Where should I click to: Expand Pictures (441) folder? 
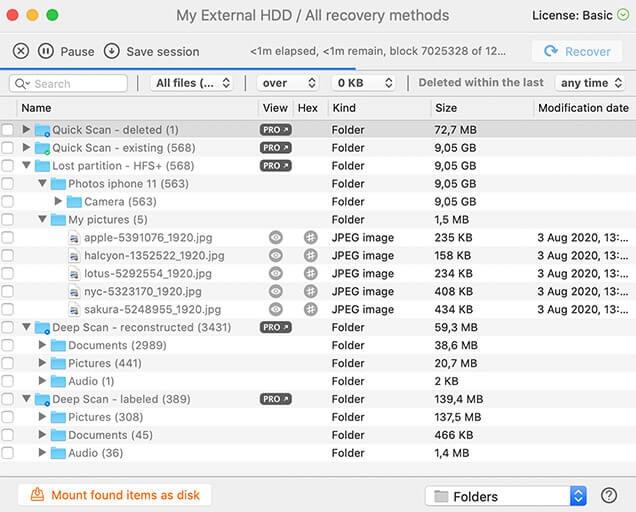coord(42,362)
